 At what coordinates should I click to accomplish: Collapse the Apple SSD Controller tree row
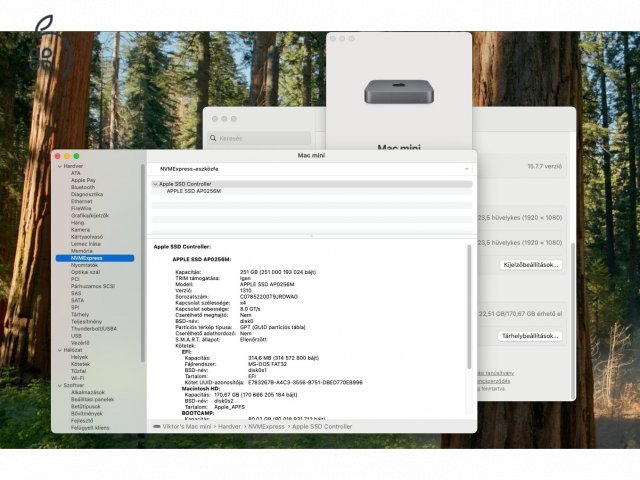click(x=155, y=184)
